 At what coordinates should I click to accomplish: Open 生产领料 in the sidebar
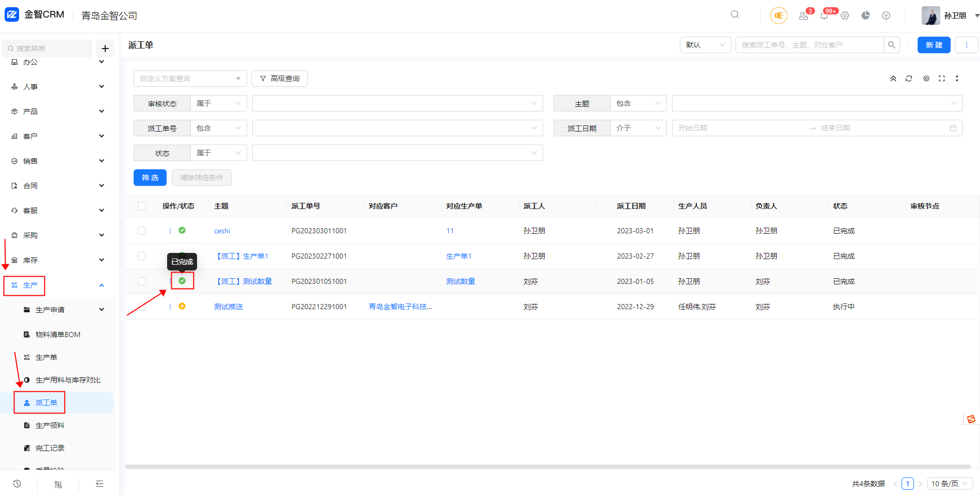point(50,425)
